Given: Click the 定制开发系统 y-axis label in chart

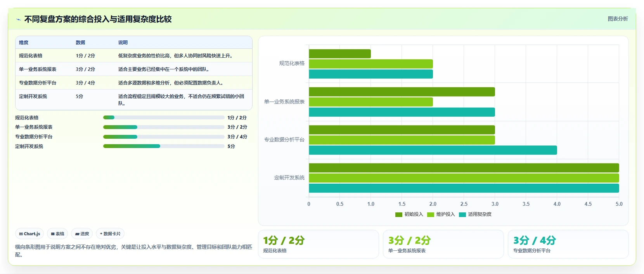Looking at the screenshot, I should click(289, 177).
